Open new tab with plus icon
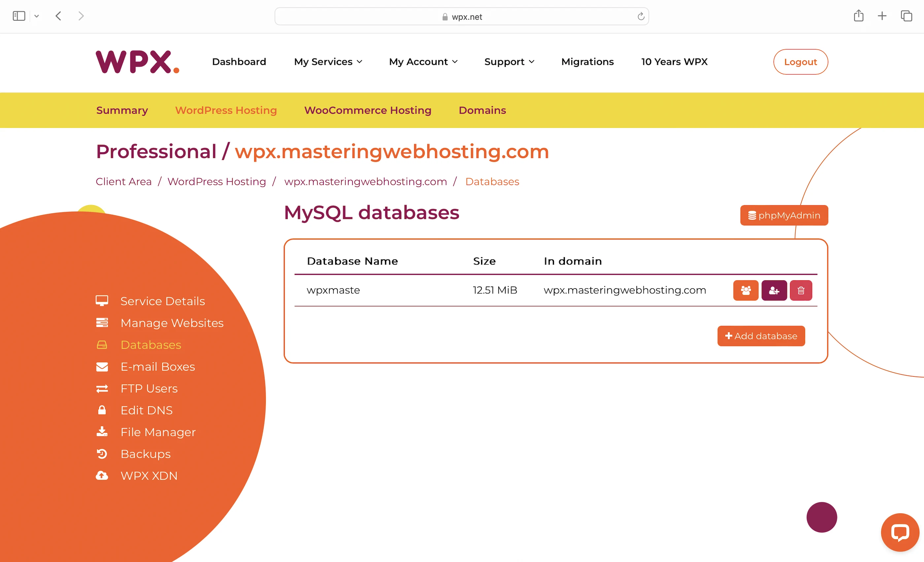Screen dimensions: 924x562 (x=882, y=16)
